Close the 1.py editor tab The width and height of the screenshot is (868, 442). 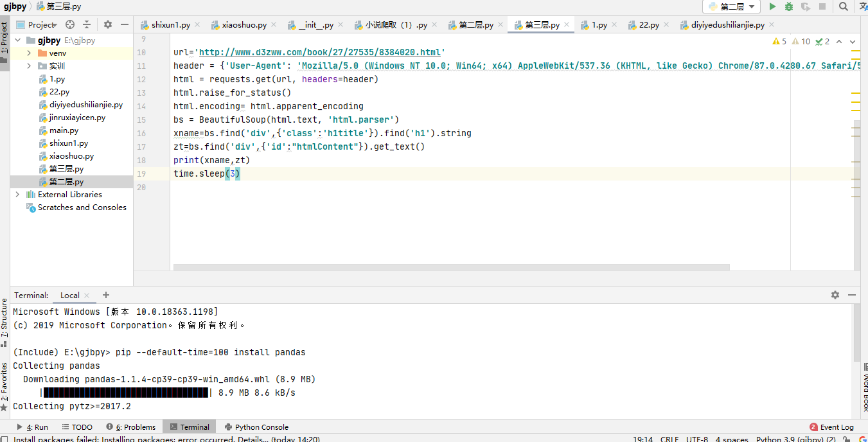[x=615, y=25]
